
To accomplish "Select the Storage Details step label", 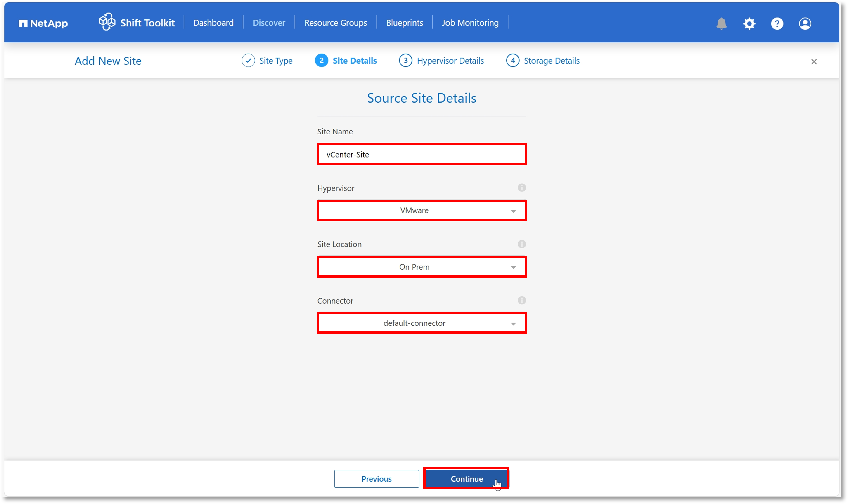I will point(551,61).
